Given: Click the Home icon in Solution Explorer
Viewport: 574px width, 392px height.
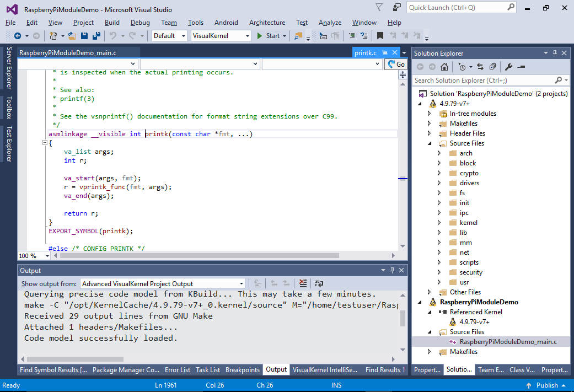Looking at the screenshot, I should click(x=444, y=67).
